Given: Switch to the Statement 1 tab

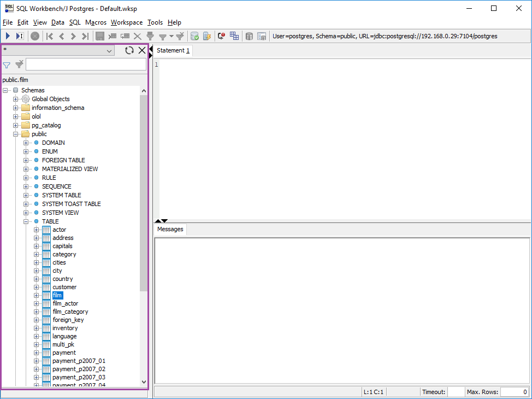Looking at the screenshot, I should [173, 50].
